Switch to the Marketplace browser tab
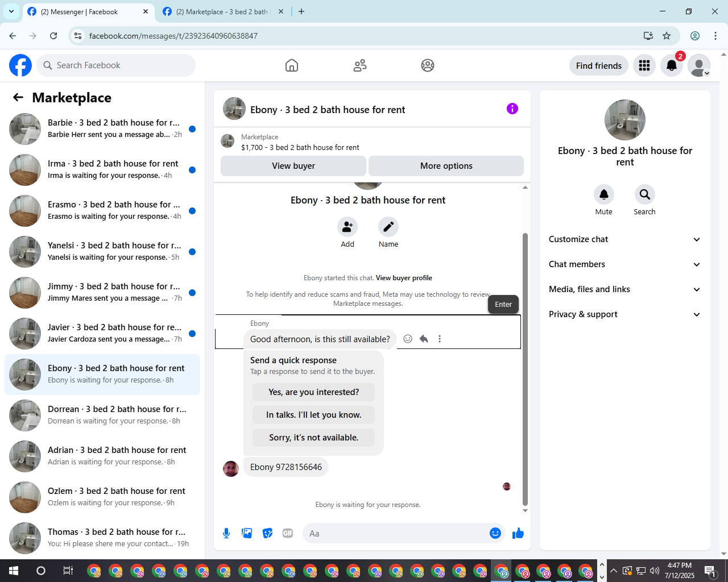Viewport: 728px width, 582px height. (x=223, y=11)
